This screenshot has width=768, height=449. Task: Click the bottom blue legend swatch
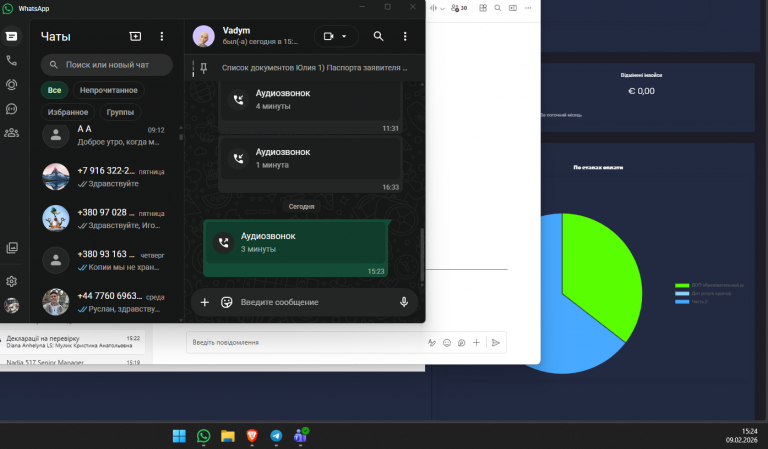(682, 302)
